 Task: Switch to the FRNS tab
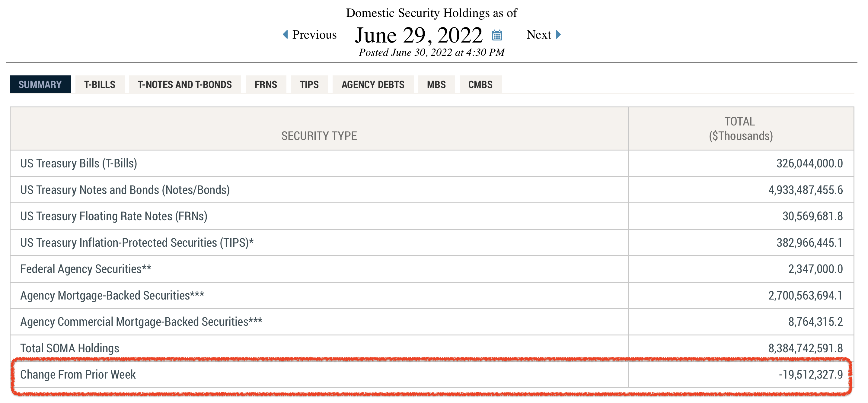266,84
